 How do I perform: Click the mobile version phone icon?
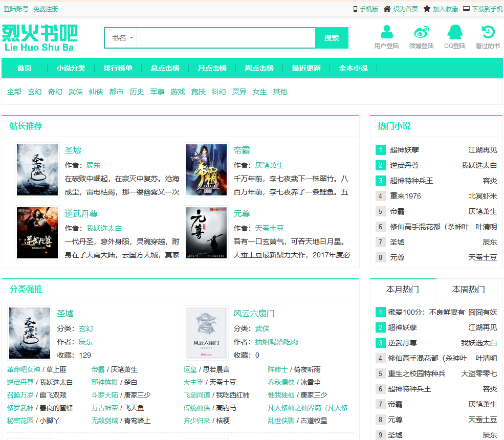click(x=355, y=9)
